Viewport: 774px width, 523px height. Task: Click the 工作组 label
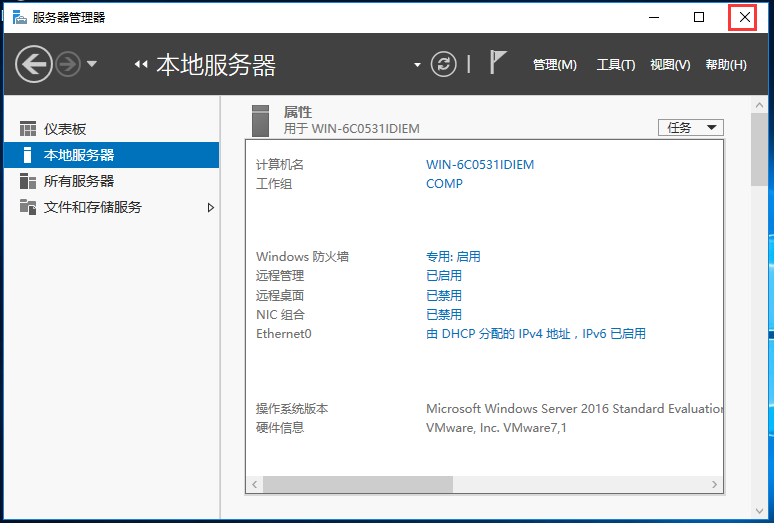click(x=273, y=184)
